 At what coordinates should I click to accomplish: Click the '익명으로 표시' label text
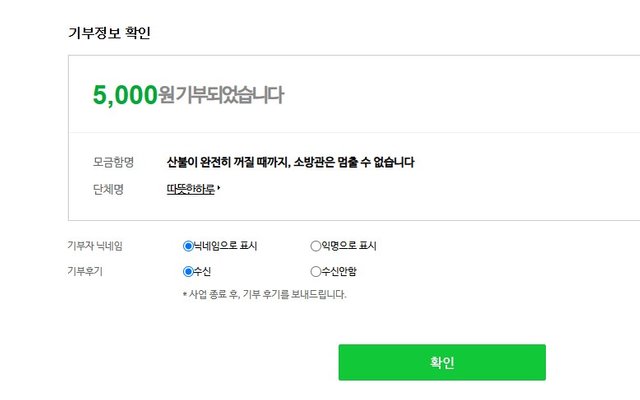coord(349,246)
